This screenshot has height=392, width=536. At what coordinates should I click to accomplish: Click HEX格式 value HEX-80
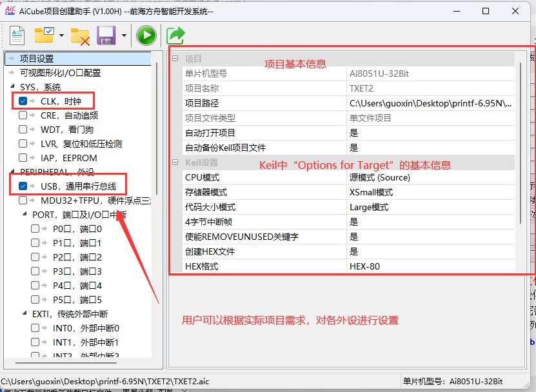[x=431, y=266]
